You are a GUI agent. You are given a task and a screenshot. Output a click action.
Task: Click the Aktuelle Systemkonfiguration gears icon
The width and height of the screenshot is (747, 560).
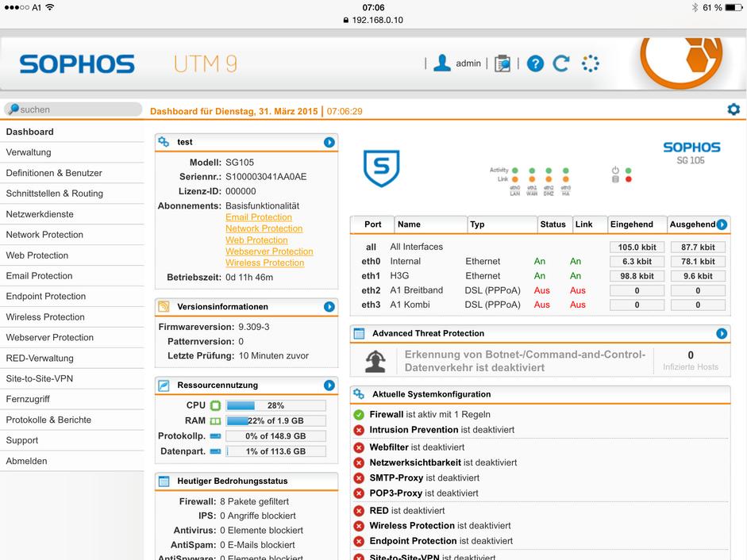(x=359, y=394)
